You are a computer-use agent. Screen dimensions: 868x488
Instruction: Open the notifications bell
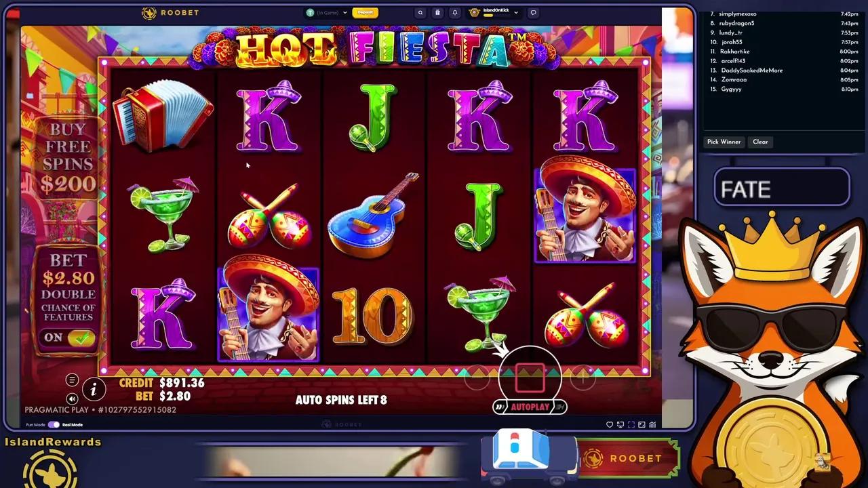(x=455, y=12)
